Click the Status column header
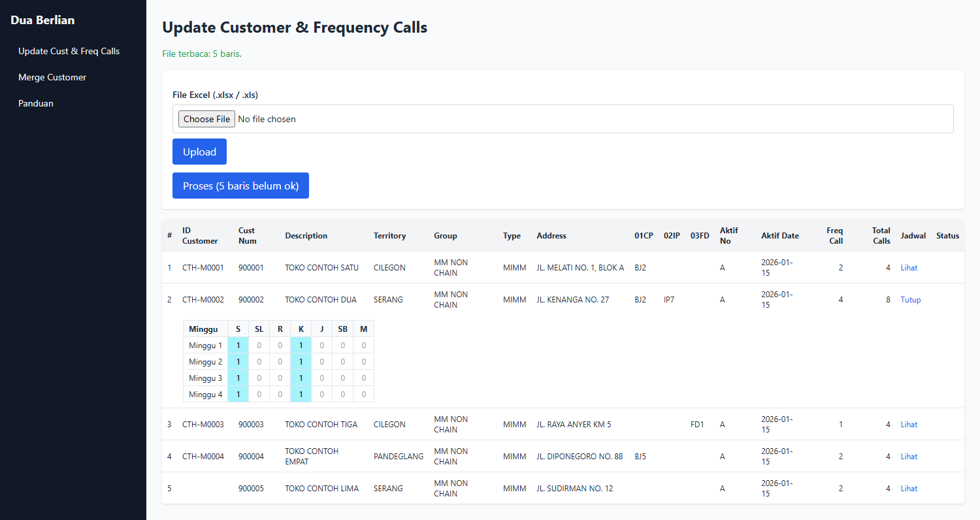Image resolution: width=980 pixels, height=520 pixels. (x=947, y=235)
